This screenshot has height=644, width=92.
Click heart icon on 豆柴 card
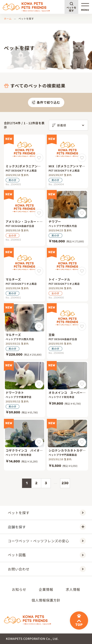click(82, 326)
